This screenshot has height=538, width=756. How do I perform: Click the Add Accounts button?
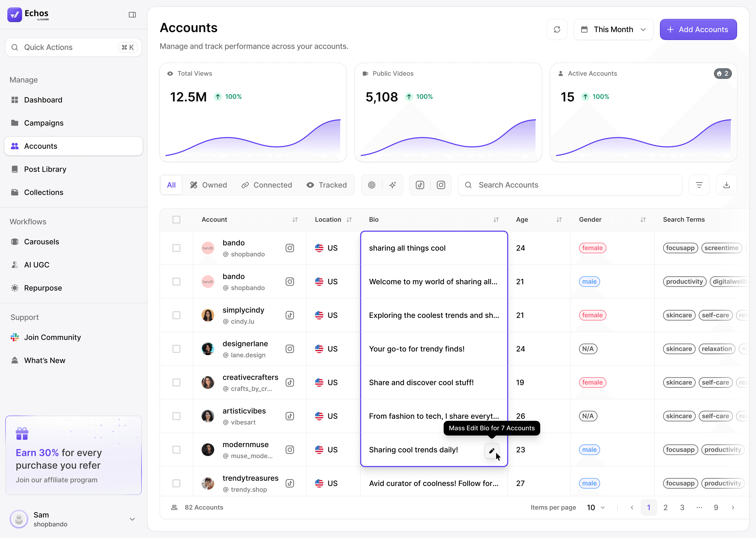pos(698,30)
